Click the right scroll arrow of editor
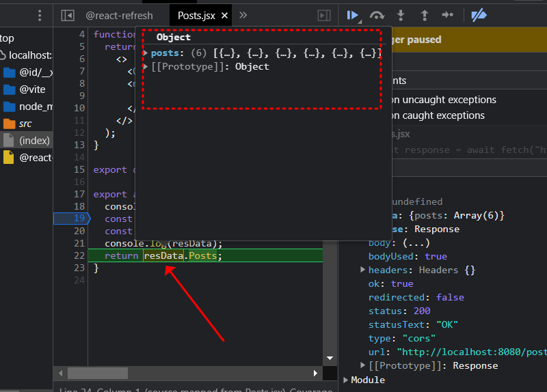This screenshot has height=392, width=547. pos(315,373)
